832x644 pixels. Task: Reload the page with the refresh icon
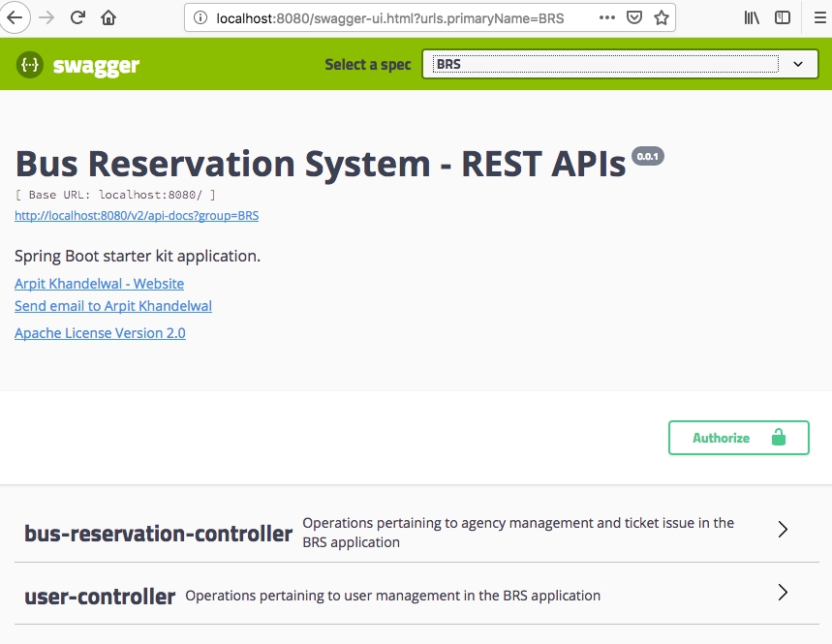click(x=78, y=17)
